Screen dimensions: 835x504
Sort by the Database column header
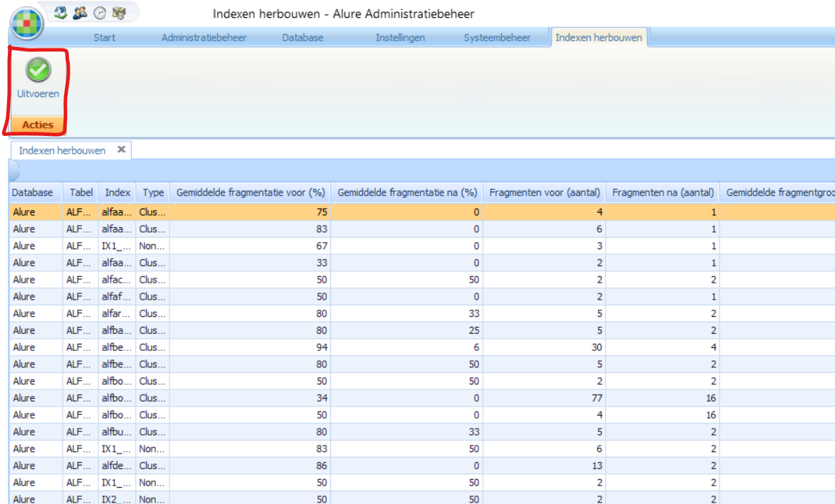click(33, 193)
